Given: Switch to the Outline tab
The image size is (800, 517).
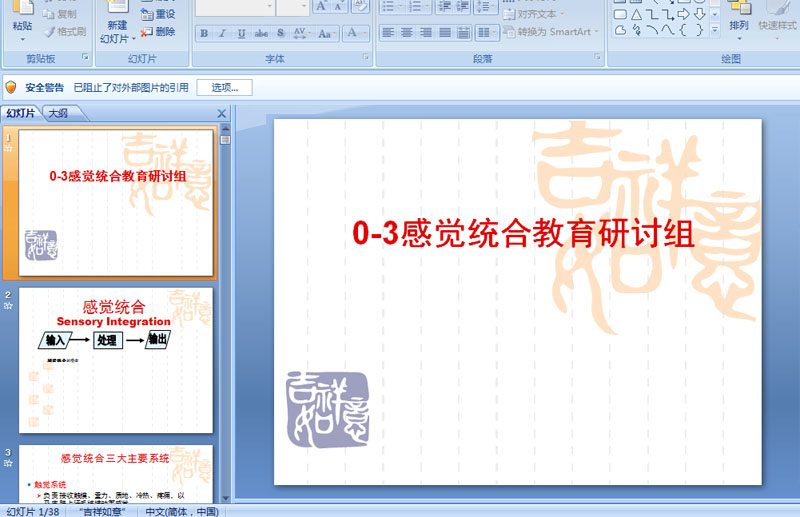Looking at the screenshot, I should 58,113.
